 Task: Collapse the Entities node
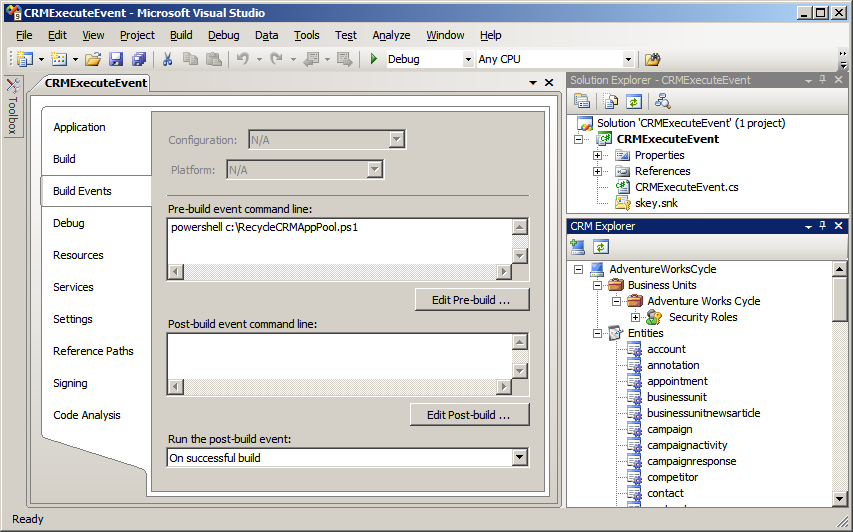coord(597,333)
